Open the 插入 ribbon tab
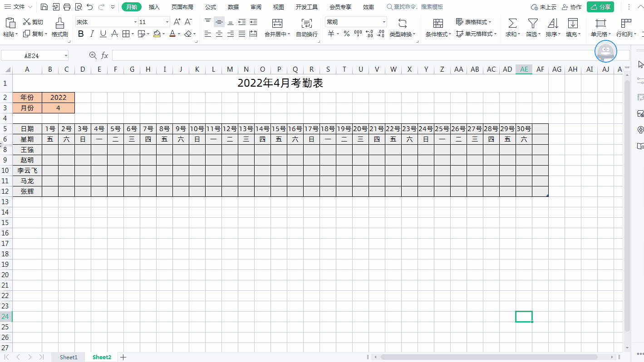Image resolution: width=644 pixels, height=362 pixels. pos(154,7)
